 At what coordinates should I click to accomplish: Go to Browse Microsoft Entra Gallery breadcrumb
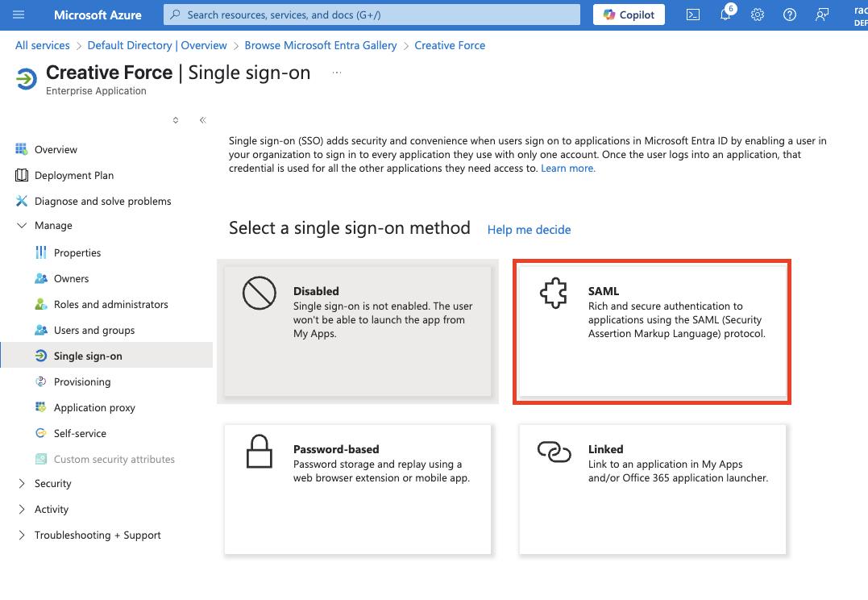(321, 45)
